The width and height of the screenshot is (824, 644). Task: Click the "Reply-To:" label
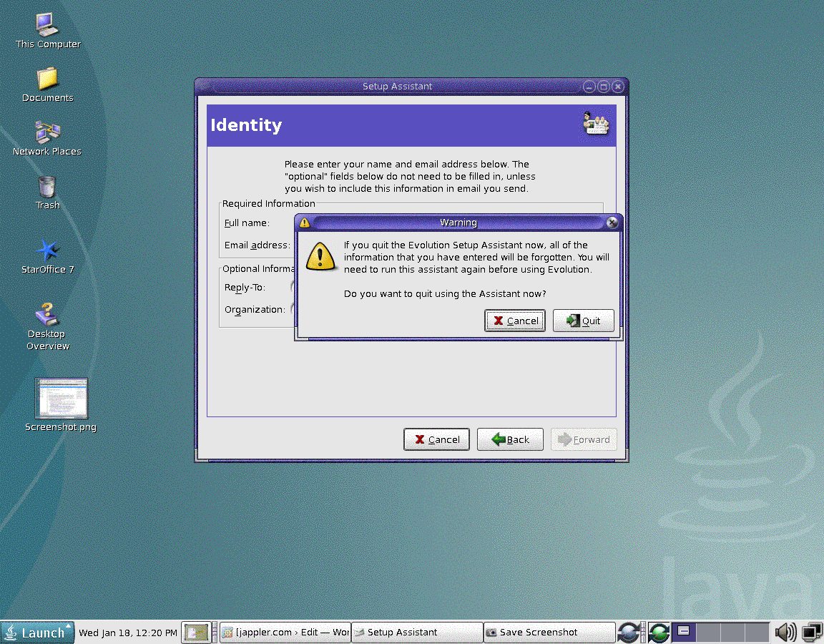point(245,288)
